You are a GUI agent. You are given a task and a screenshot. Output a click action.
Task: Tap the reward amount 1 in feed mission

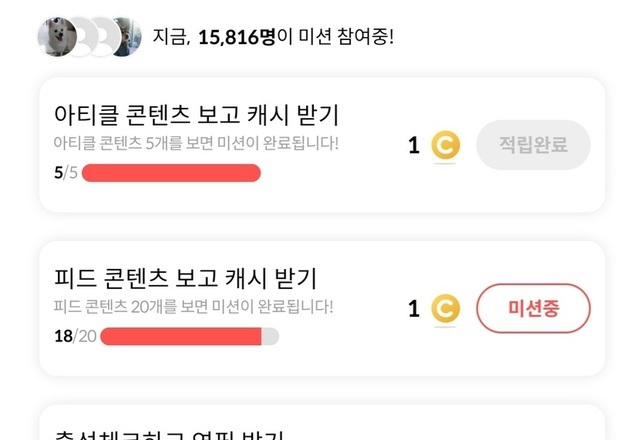pos(414,309)
